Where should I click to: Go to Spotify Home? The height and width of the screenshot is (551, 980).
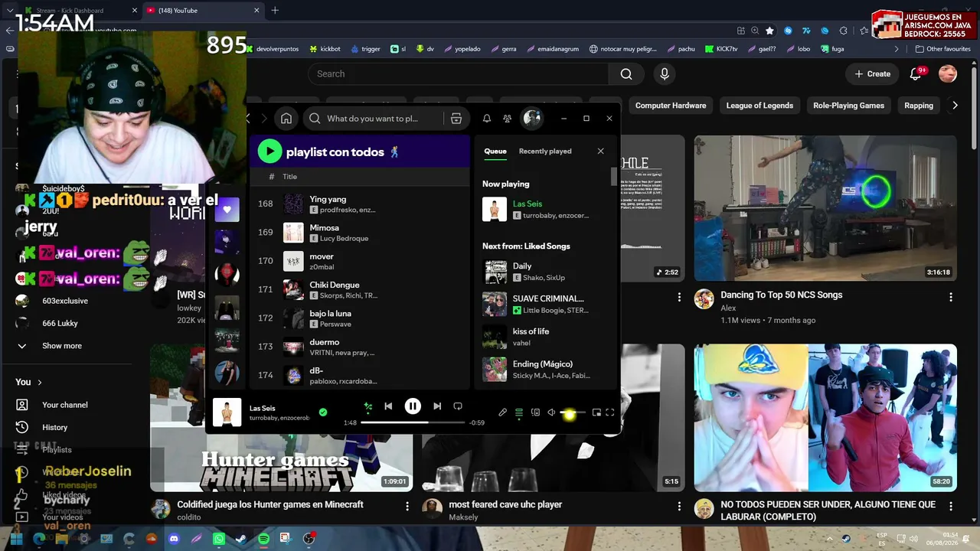coord(286,119)
